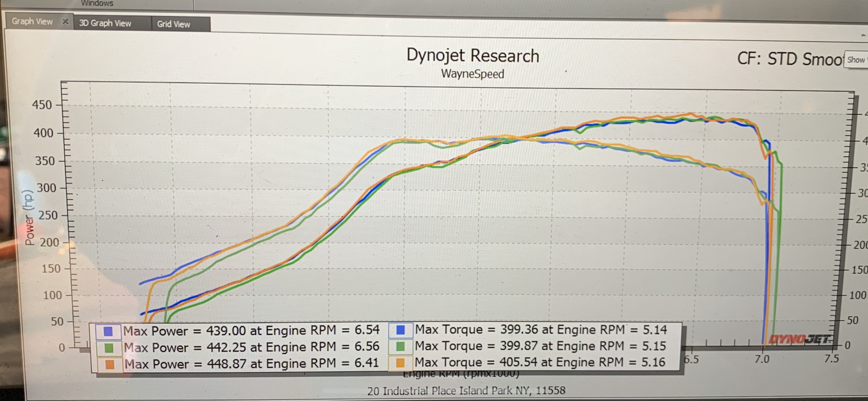Select 'Max Torque = 399.36 at Engine RPM = 5.14'
This screenshot has width=868, height=401.
541,330
